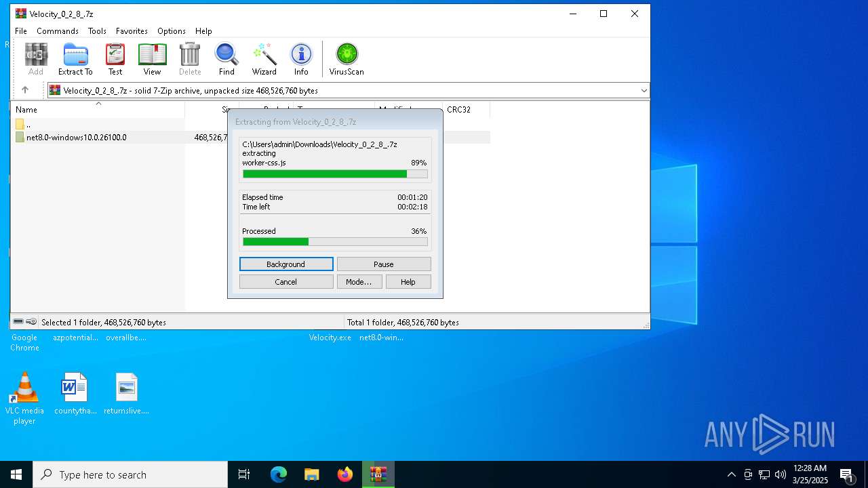Select the overallbe... desktop label
The image size is (868, 488).
[126, 338]
